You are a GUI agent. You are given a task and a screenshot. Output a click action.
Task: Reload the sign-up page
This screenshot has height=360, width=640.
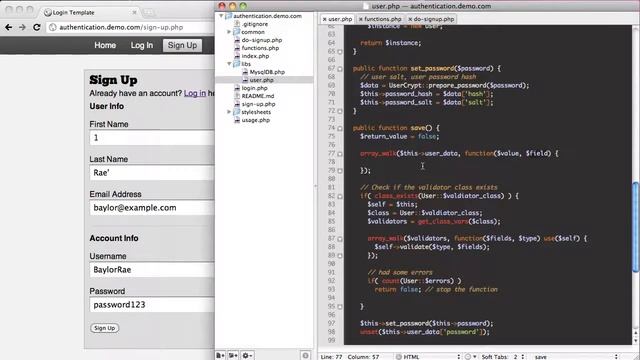coord(36,27)
